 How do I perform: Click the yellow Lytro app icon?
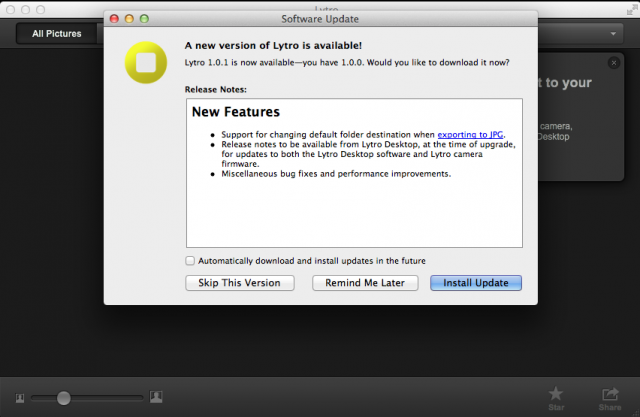pos(146,62)
